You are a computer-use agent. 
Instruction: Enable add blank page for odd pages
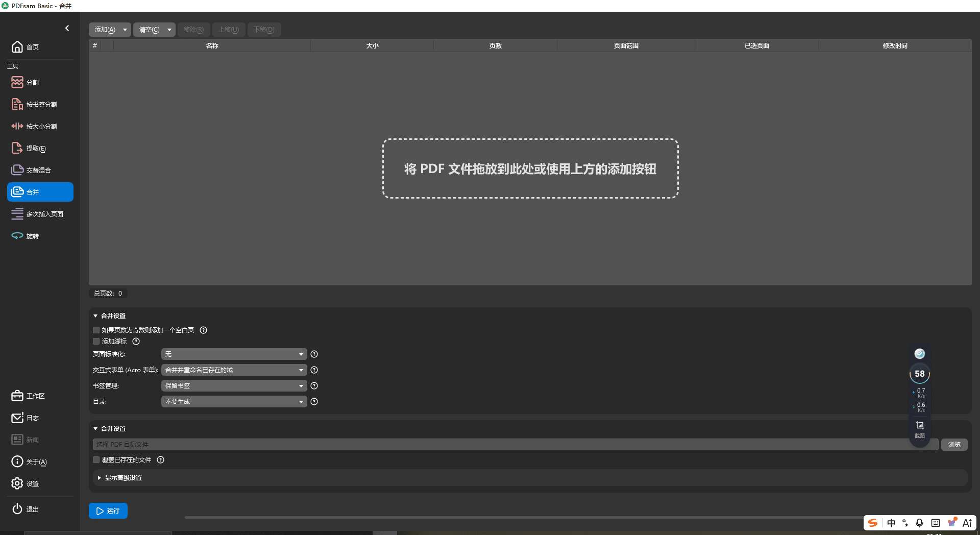coord(96,330)
